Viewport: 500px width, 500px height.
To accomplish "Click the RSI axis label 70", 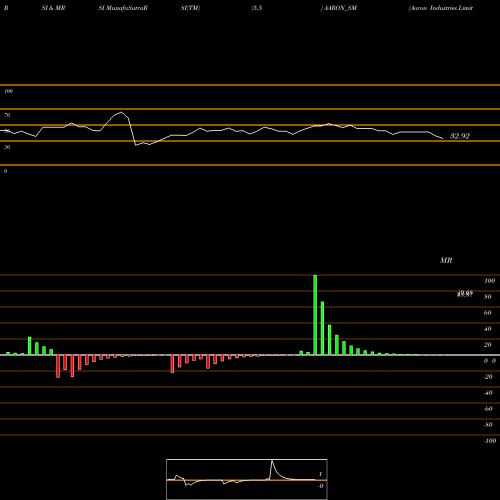I will (7, 115).
